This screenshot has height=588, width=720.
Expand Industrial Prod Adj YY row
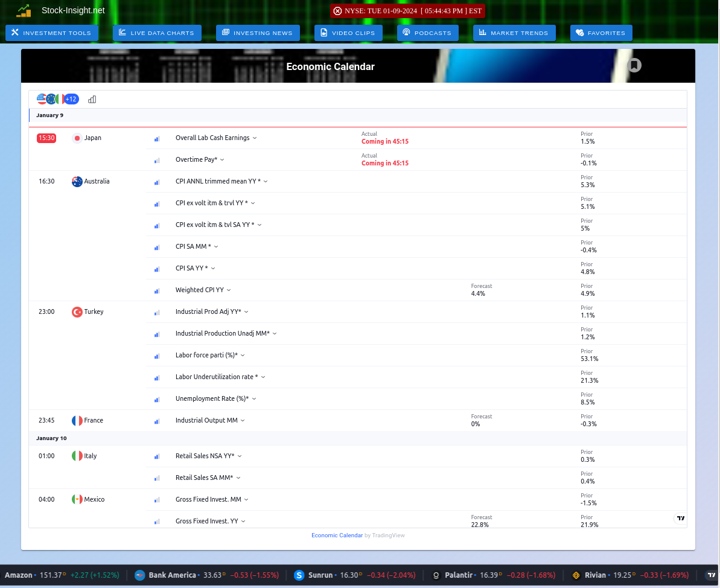tap(246, 312)
